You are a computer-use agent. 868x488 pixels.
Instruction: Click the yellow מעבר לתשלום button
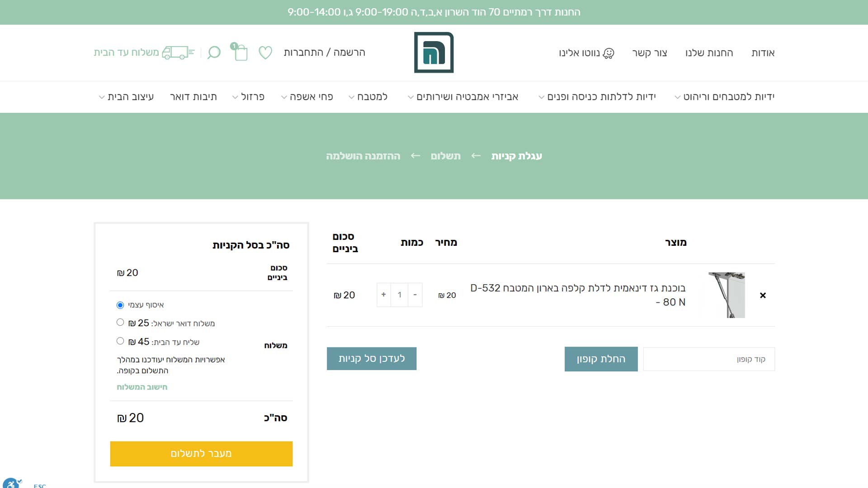(x=201, y=453)
